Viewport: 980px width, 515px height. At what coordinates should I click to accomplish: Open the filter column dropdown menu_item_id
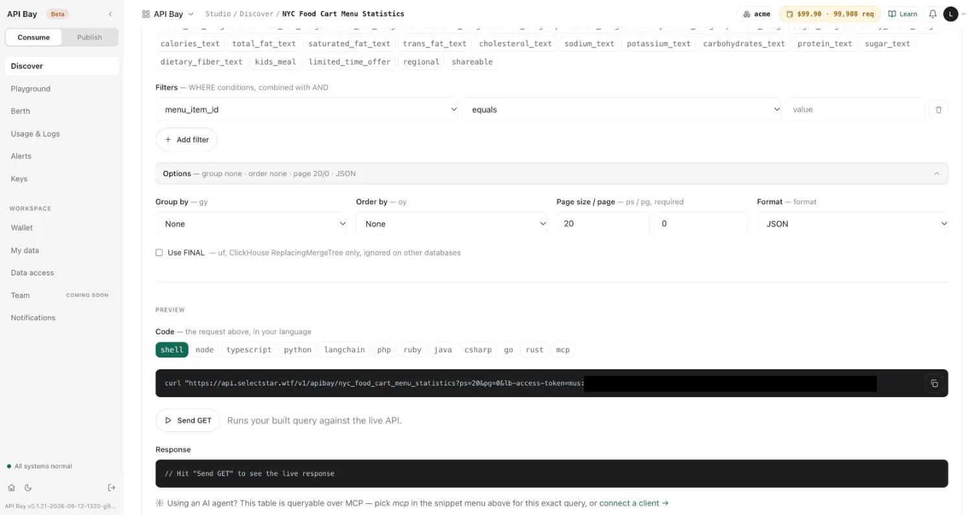[x=307, y=109]
